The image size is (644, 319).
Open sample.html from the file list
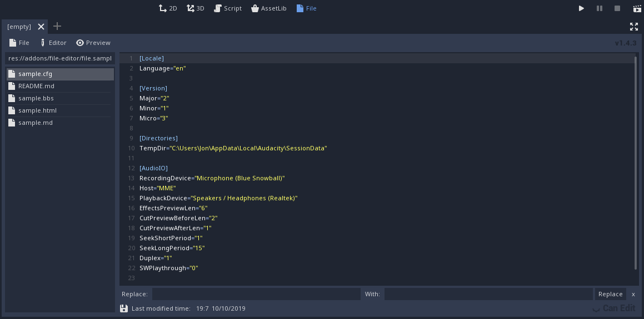coord(60,110)
